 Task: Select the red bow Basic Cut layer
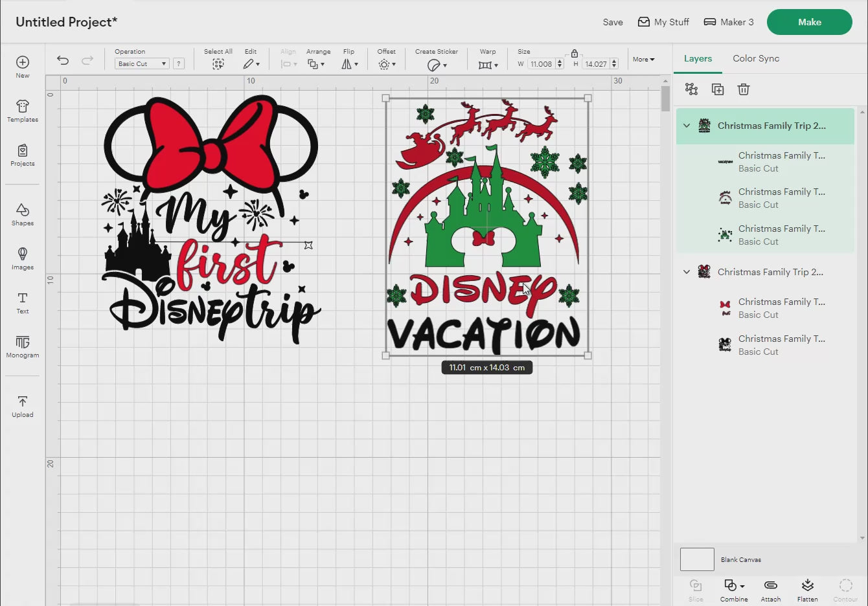click(765, 308)
